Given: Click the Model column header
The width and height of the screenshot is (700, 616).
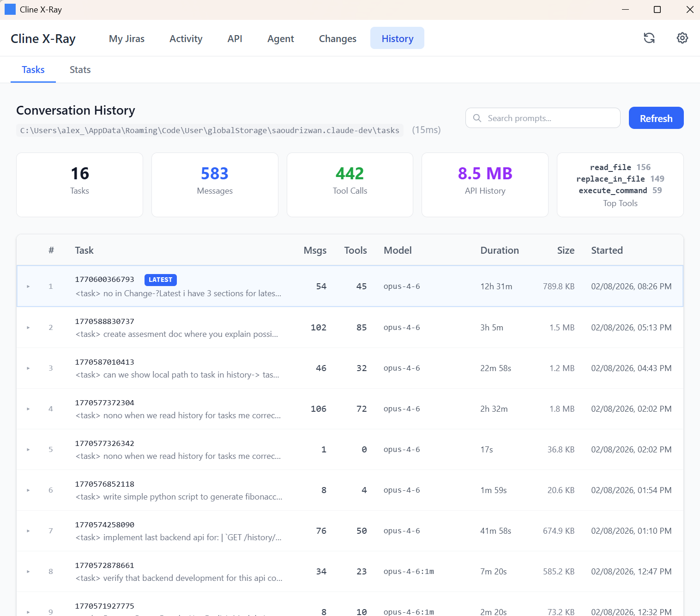Looking at the screenshot, I should pyautogui.click(x=398, y=250).
